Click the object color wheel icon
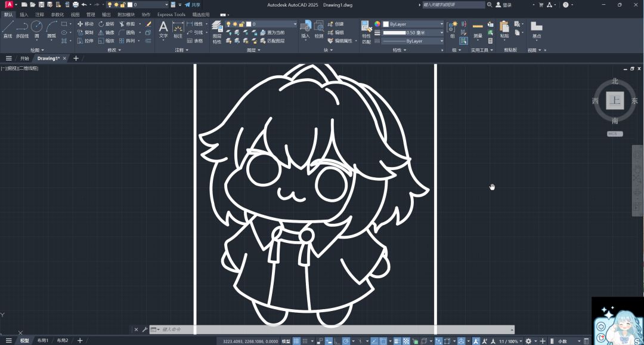Screen dimensions: 644x345 377,24
